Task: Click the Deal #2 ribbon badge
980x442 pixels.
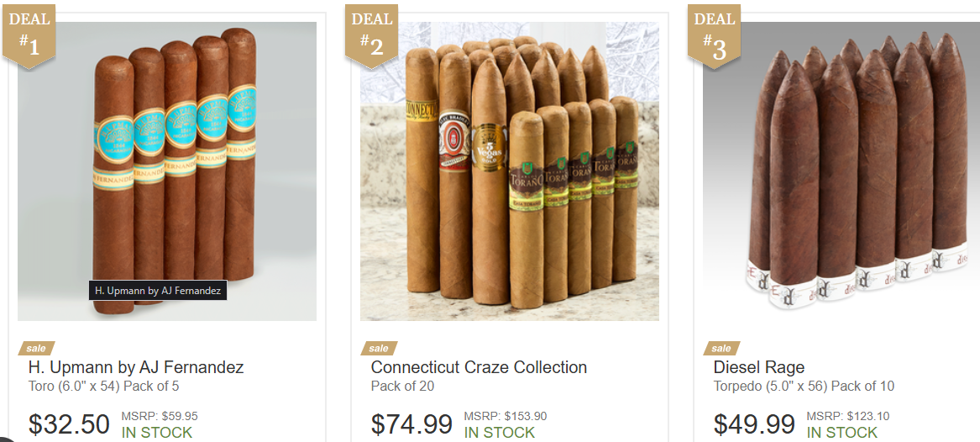Action: (x=371, y=35)
